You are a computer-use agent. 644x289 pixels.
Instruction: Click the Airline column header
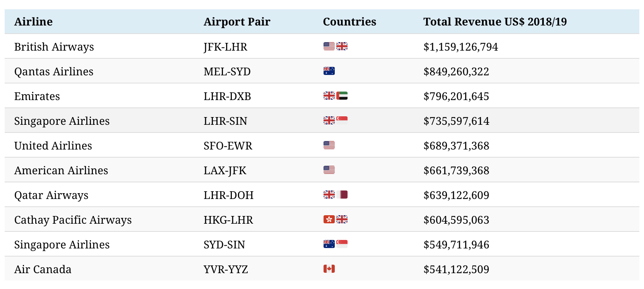click(34, 22)
